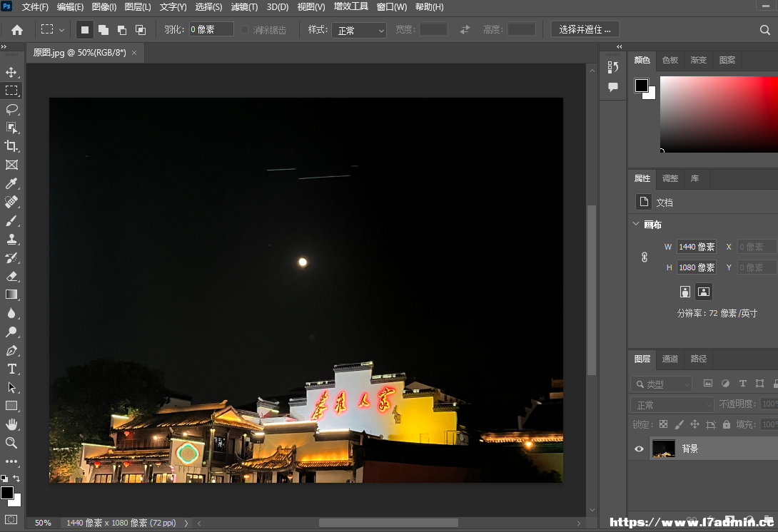Go to the Home screen
This screenshot has height=532, width=778.
pyautogui.click(x=17, y=30)
